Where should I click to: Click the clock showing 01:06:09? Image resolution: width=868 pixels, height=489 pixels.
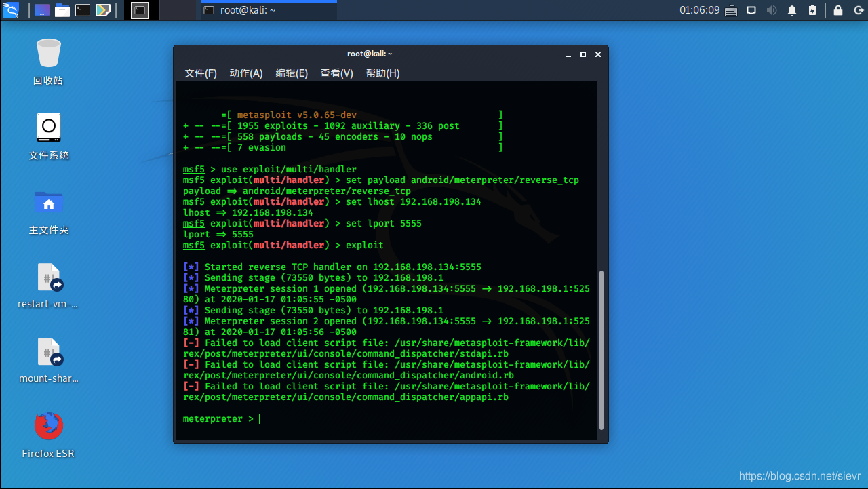point(699,10)
